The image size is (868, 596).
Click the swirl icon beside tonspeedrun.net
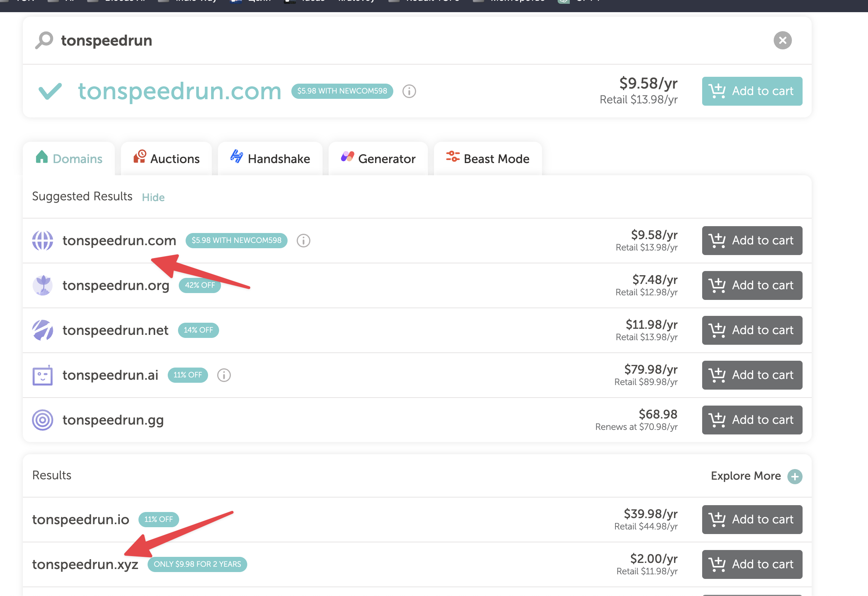point(43,330)
